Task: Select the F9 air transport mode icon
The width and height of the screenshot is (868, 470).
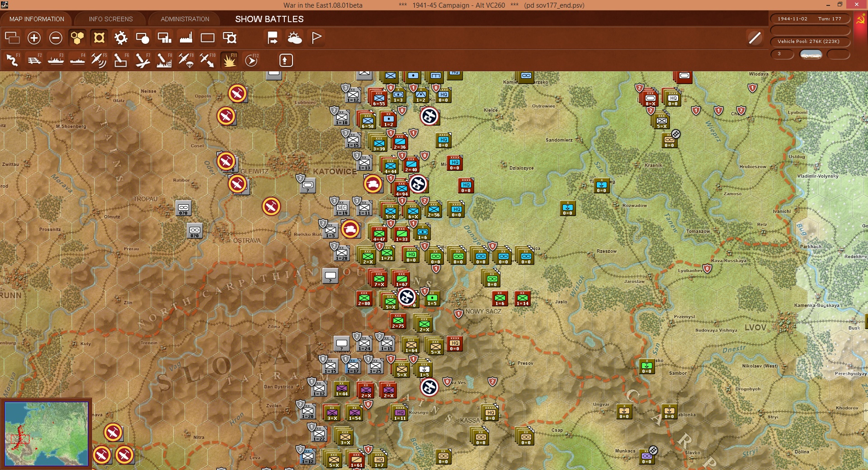Action: (x=186, y=60)
